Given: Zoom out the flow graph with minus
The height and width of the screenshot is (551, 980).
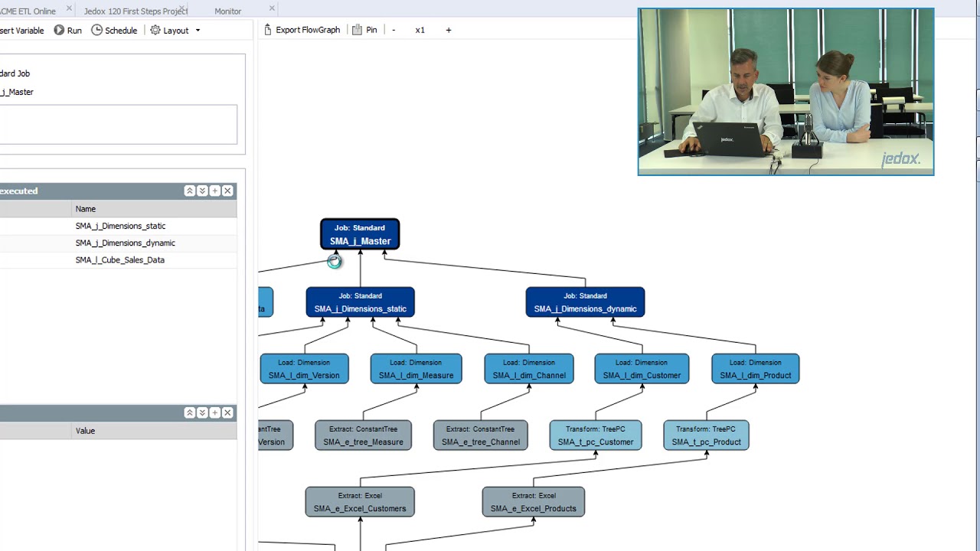Looking at the screenshot, I should coord(394,30).
